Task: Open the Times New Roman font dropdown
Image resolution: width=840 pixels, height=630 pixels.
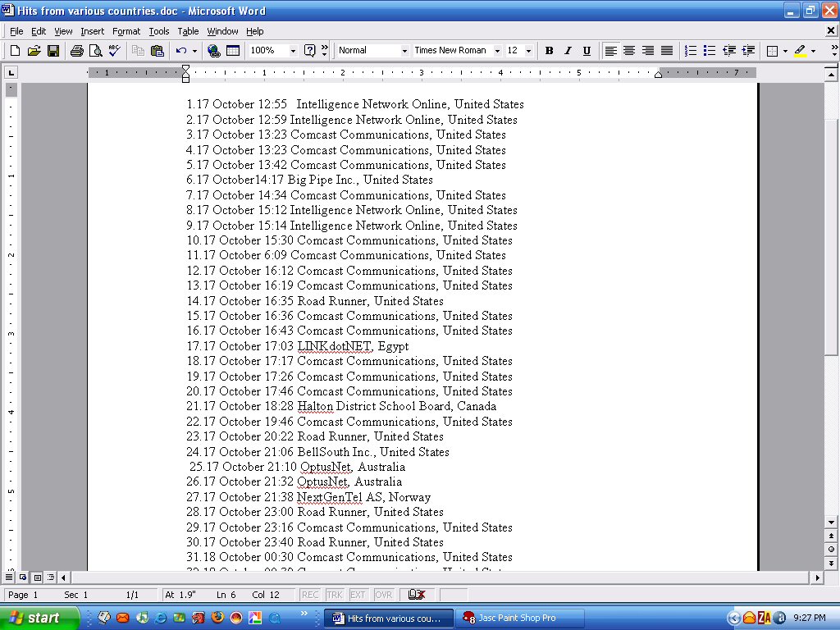Action: click(x=497, y=51)
